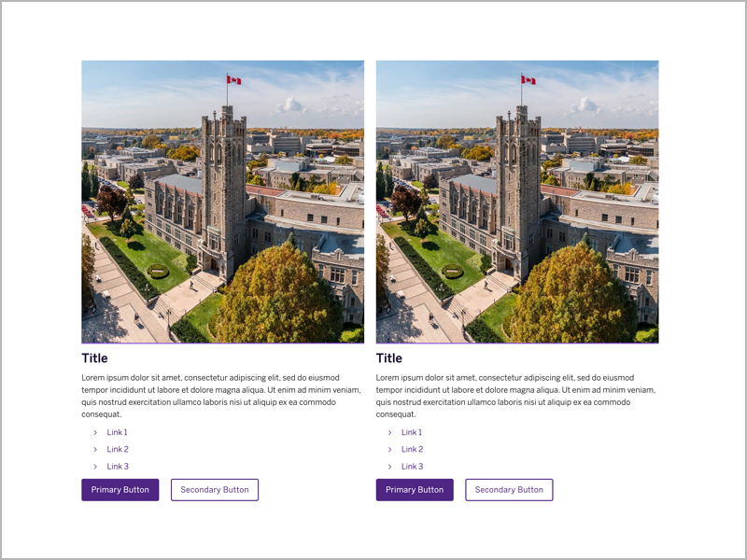Click the chevron icon beside Link 3 in left card
747x560 pixels.
click(95, 467)
